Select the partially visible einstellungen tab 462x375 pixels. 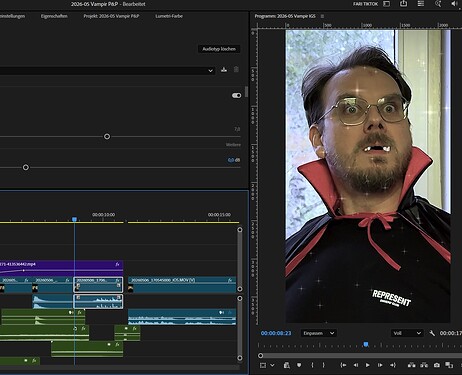(x=12, y=16)
